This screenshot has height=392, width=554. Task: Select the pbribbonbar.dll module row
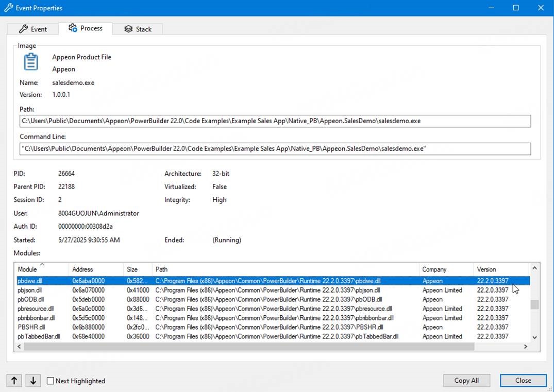point(273,317)
